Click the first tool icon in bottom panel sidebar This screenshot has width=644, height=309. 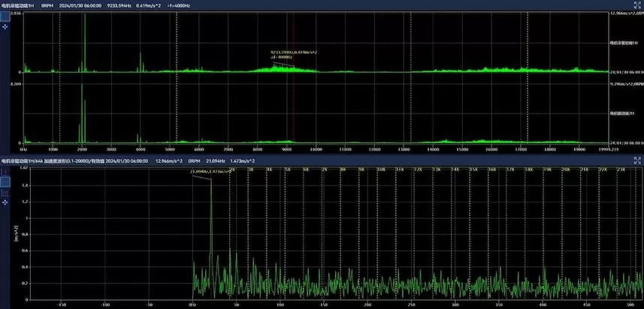coord(5,171)
